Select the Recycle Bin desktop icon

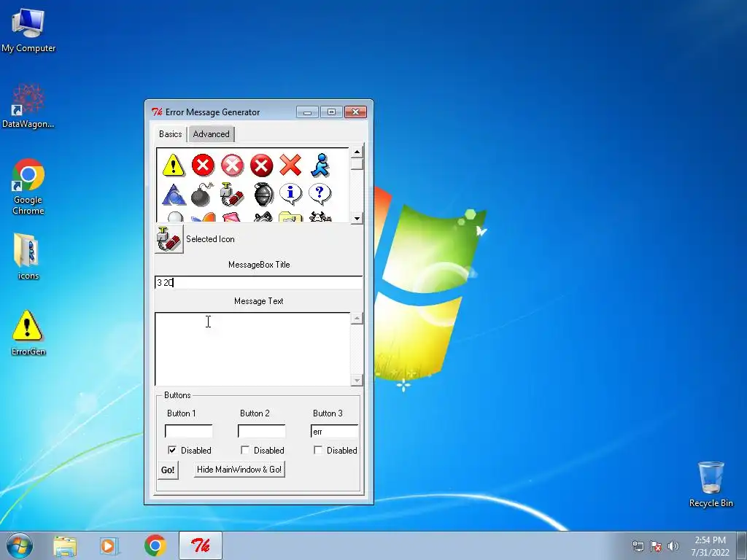tap(711, 484)
